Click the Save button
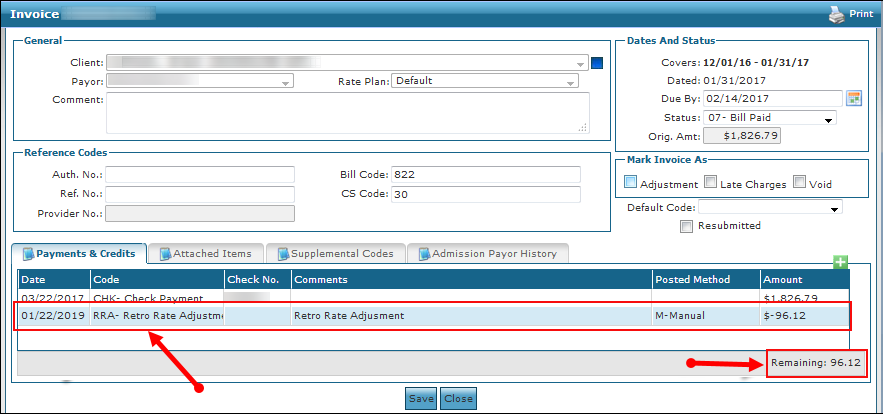Image resolution: width=883 pixels, height=414 pixels. coord(421,398)
